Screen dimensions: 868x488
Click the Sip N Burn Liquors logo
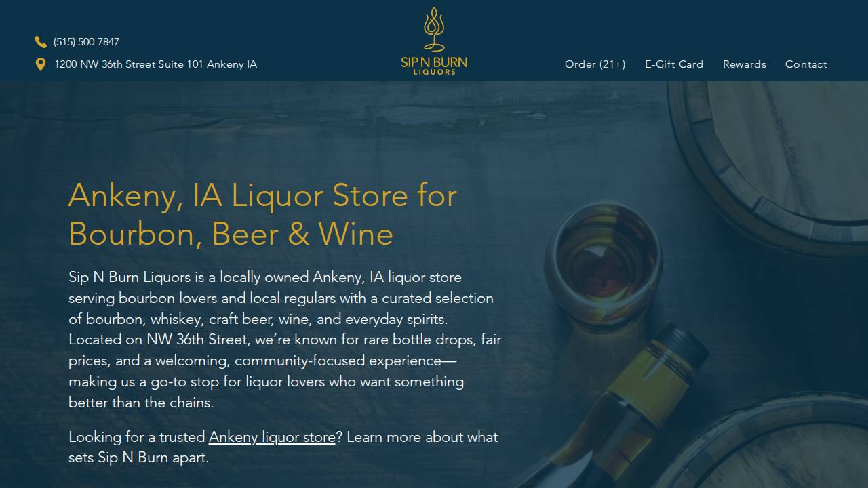[x=433, y=41]
